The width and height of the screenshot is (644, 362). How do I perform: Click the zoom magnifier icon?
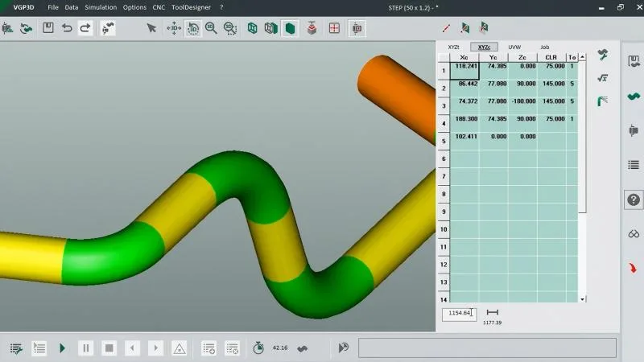211,28
